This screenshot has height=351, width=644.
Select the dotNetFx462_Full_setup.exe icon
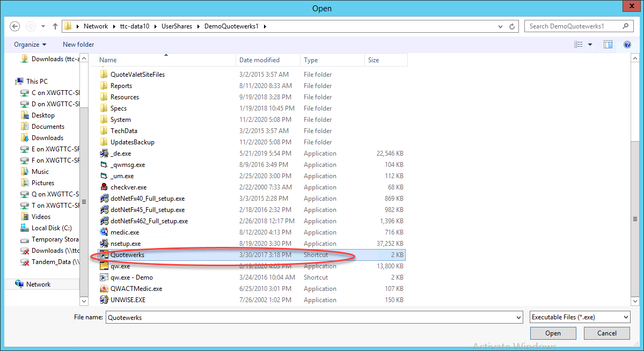[104, 221]
